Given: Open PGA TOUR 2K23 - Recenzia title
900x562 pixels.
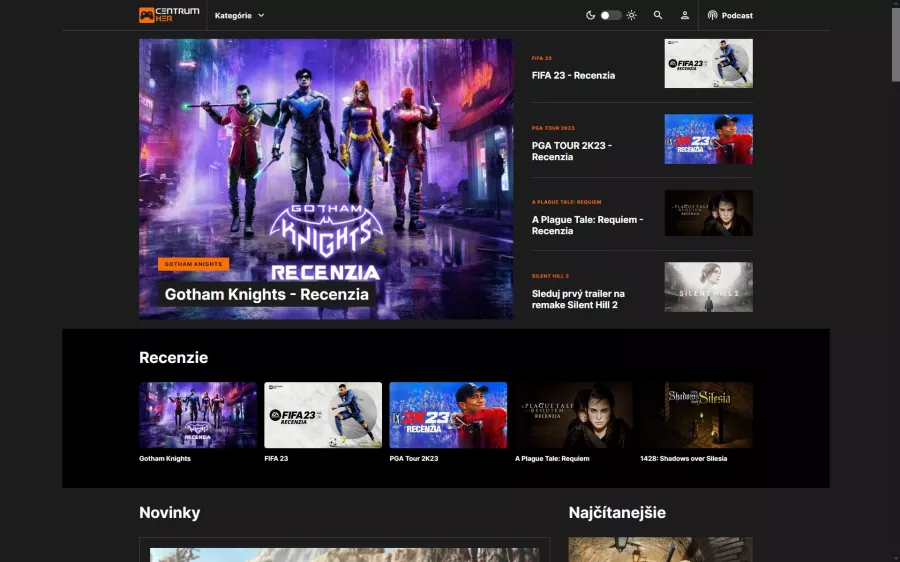Looking at the screenshot, I should [x=572, y=151].
